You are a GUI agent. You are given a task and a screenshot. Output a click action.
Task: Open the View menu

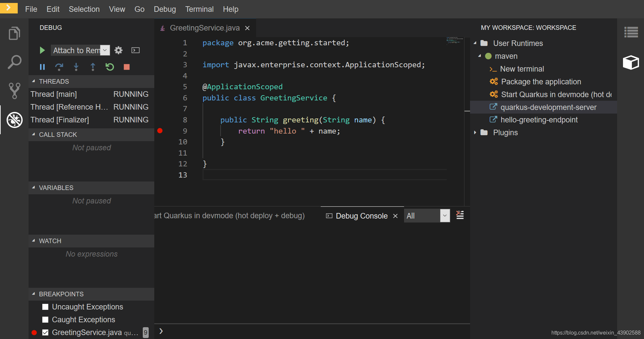coord(117,9)
